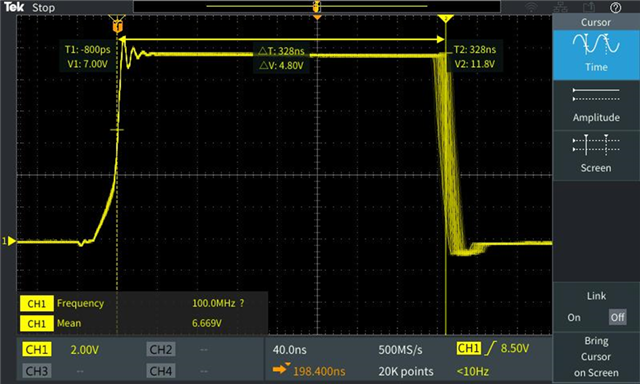Image resolution: width=640 pixels, height=384 pixels.
Task: Click the waveform record position bar
Action: pos(317,7)
